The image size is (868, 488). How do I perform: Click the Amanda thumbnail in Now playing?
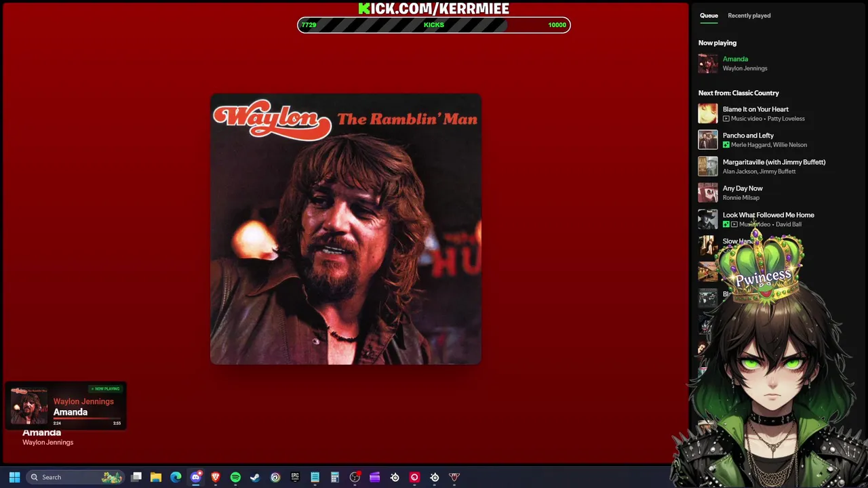pyautogui.click(x=708, y=64)
